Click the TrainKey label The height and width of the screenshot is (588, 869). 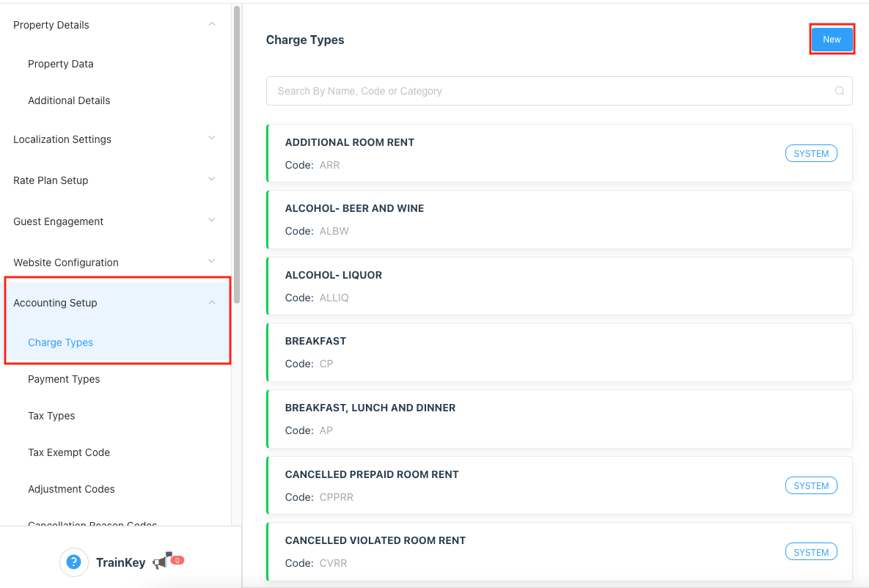click(120, 563)
